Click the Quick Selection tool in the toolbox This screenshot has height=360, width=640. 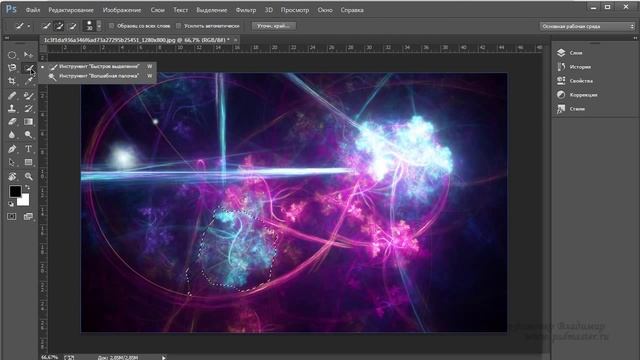[x=28, y=68]
